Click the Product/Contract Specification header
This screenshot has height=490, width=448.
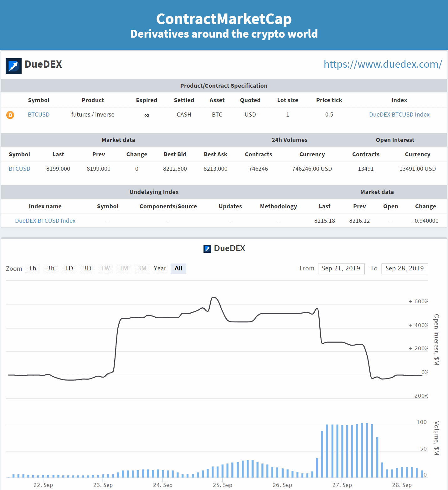point(224,86)
